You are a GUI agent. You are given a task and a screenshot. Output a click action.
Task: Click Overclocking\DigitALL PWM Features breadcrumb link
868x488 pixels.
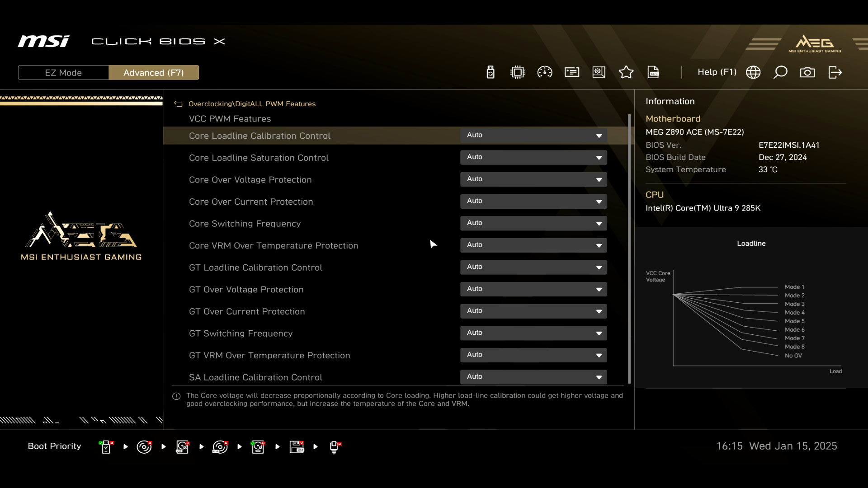[x=252, y=104]
